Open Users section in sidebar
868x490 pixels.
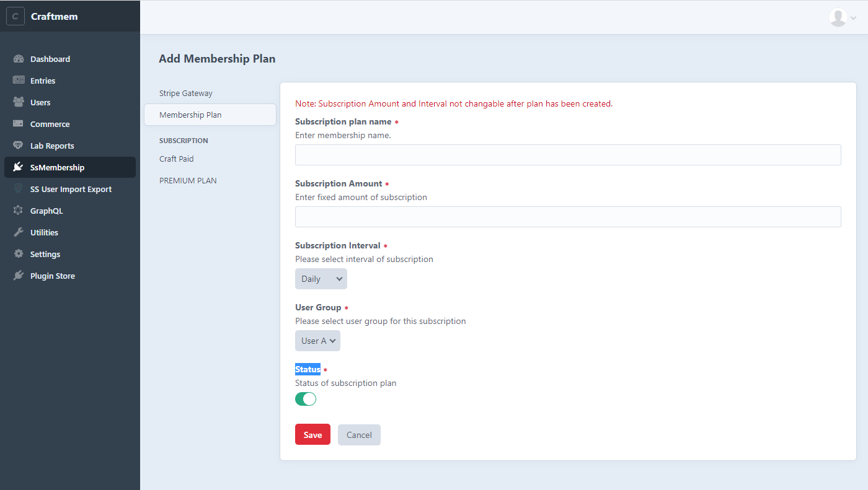click(69, 102)
